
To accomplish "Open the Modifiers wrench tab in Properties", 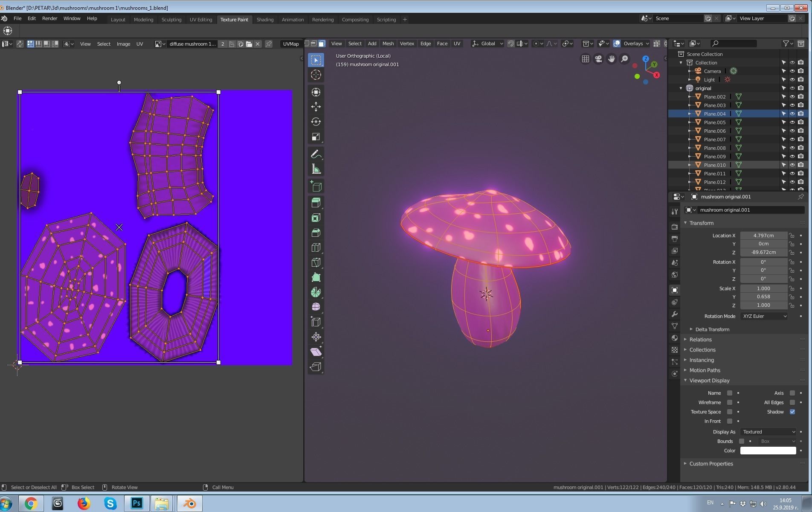I will [x=674, y=314].
